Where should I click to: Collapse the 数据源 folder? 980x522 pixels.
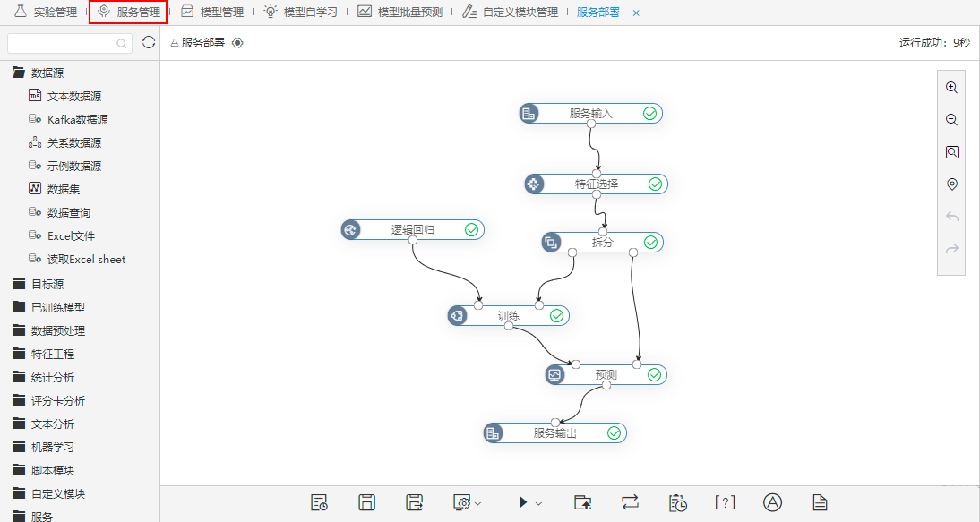click(39, 73)
